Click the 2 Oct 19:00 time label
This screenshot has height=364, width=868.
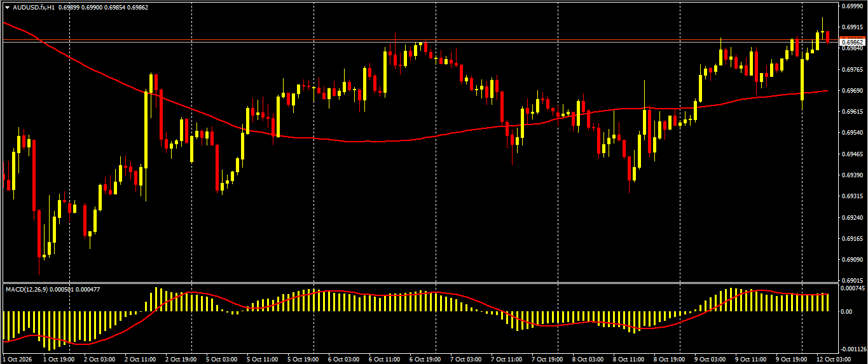[181, 359]
